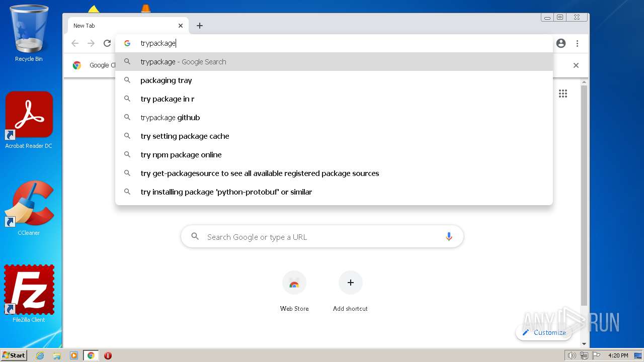Dismiss the Google Chrome info bar
Image resolution: width=644 pixels, height=362 pixels.
pyautogui.click(x=576, y=65)
